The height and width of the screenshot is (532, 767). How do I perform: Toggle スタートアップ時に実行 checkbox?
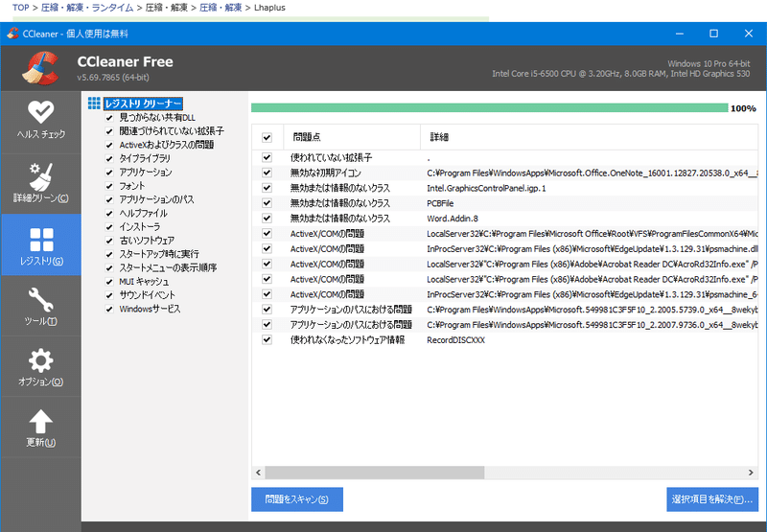tap(109, 255)
